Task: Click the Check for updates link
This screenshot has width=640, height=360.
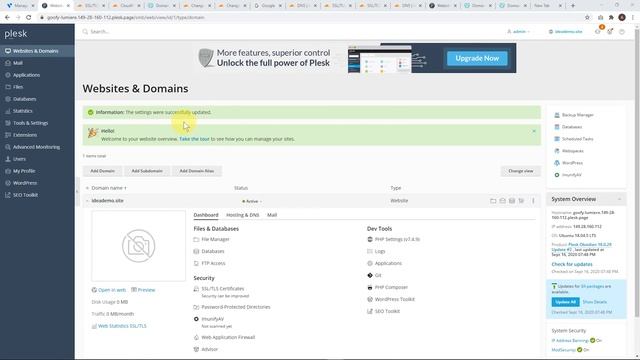Action: [x=572, y=264]
